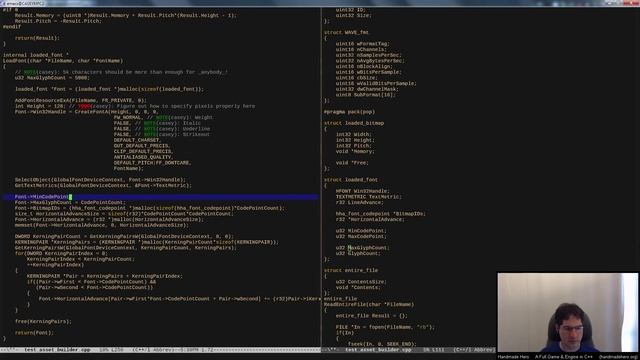The height and width of the screenshot is (360, 640).
Task: Click 'uint32 nSamplesPerSec;' field
Action: tap(369, 55)
